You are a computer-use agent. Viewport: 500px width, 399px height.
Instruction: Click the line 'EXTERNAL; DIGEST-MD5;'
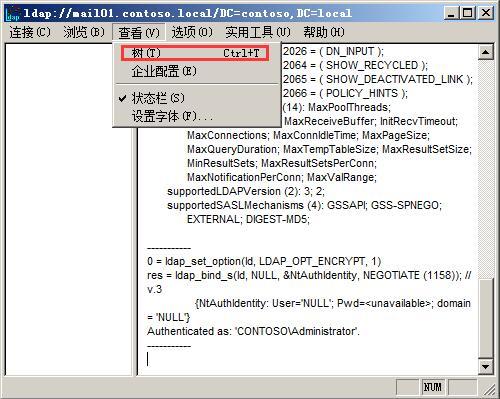[248, 219]
